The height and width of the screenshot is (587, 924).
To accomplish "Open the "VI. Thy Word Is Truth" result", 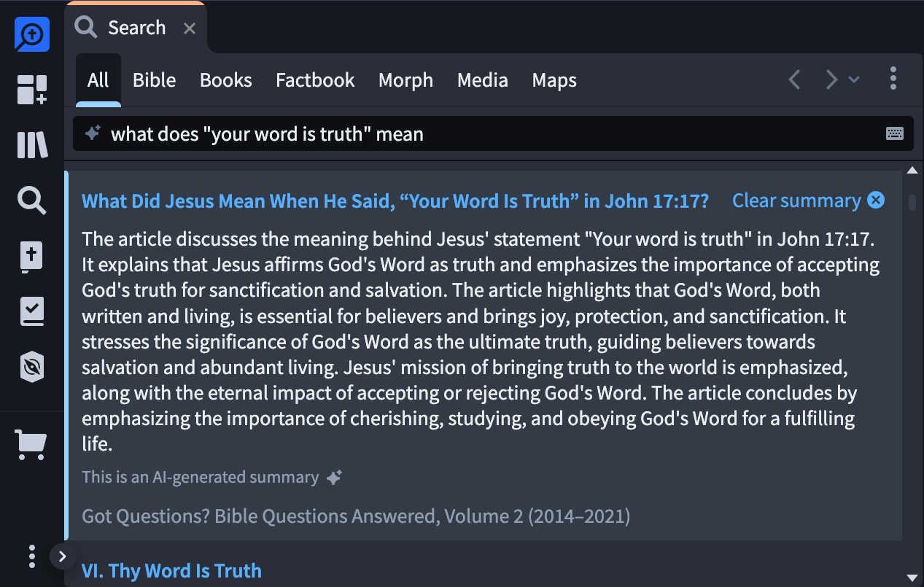I will point(171,570).
